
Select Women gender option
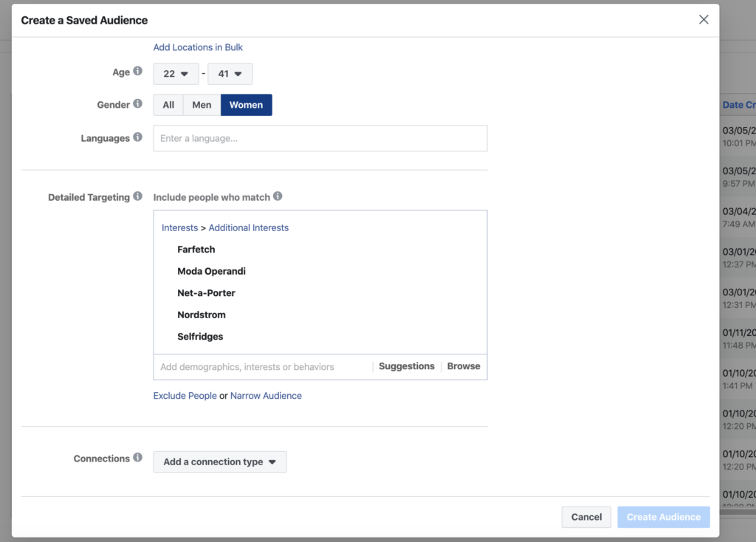coord(247,105)
